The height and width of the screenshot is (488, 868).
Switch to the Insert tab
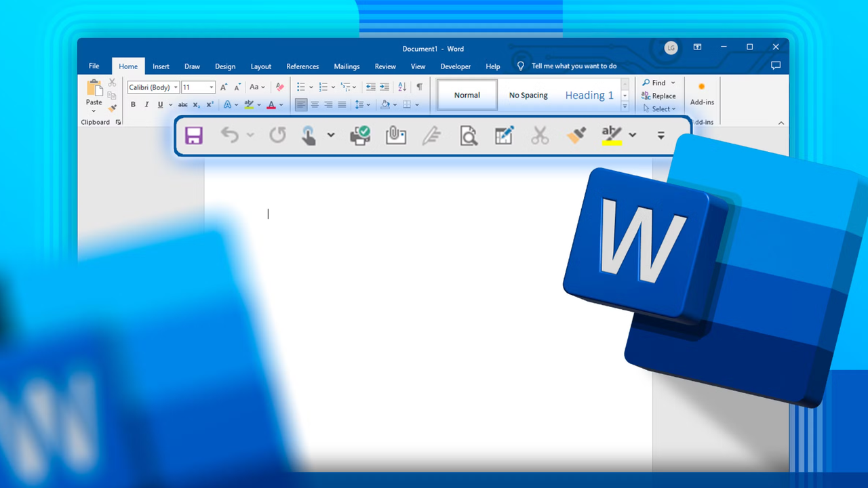click(161, 66)
